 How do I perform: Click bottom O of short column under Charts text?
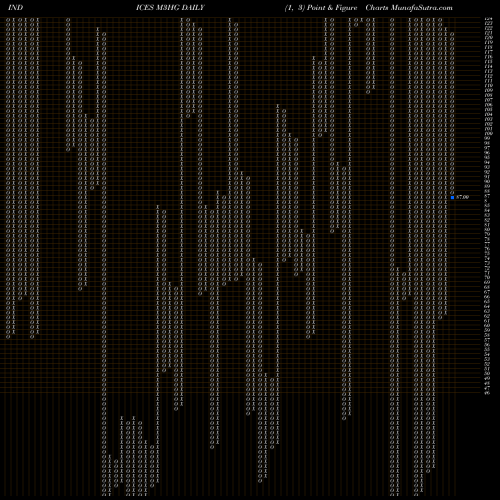point(368,92)
